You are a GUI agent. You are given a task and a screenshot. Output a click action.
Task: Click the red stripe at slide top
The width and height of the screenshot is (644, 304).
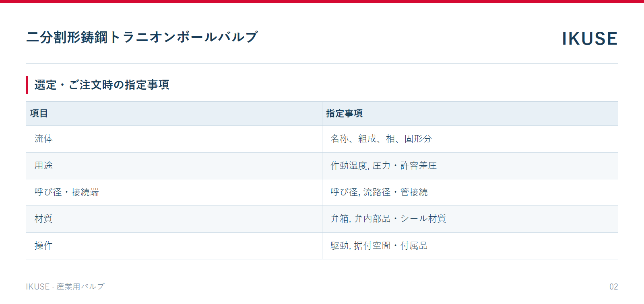click(322, 2)
